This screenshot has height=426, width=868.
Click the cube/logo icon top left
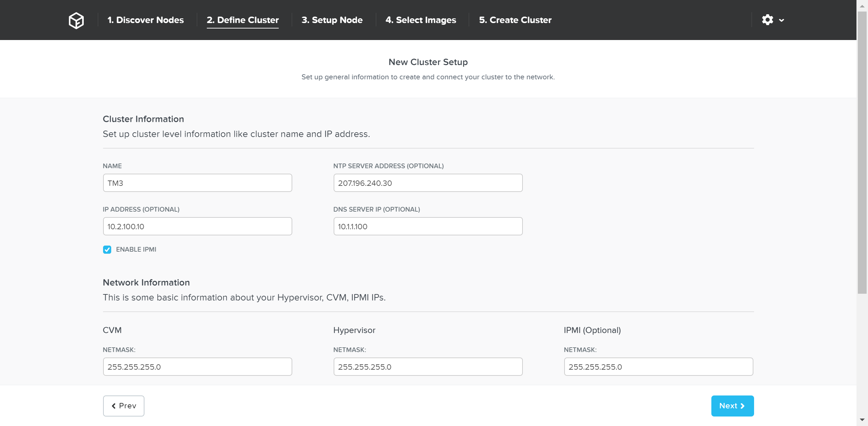pyautogui.click(x=76, y=20)
